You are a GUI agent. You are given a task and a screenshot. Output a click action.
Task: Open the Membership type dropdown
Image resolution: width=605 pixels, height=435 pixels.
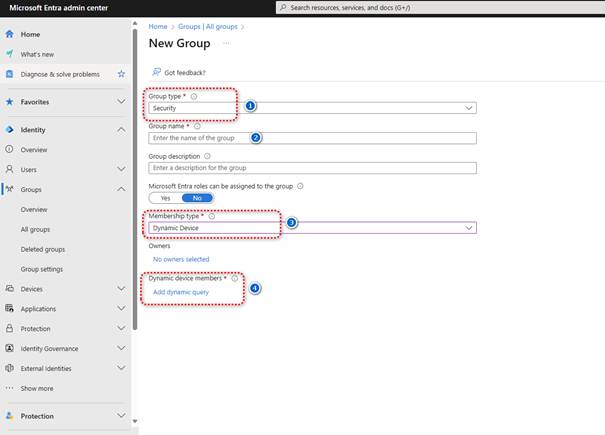[312, 228]
